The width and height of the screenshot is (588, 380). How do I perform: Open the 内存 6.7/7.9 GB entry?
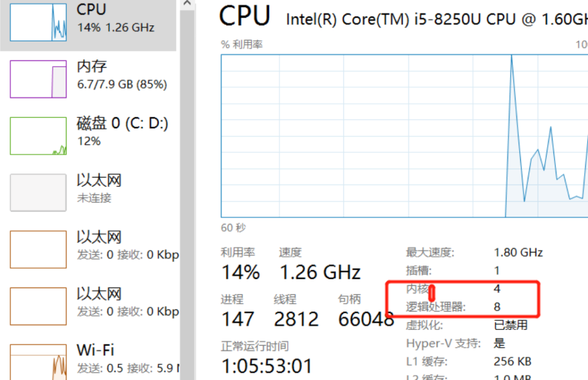[x=122, y=75]
